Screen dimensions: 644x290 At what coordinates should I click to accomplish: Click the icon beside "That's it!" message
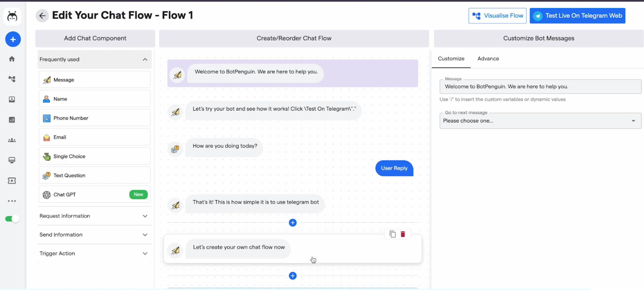pos(175,205)
